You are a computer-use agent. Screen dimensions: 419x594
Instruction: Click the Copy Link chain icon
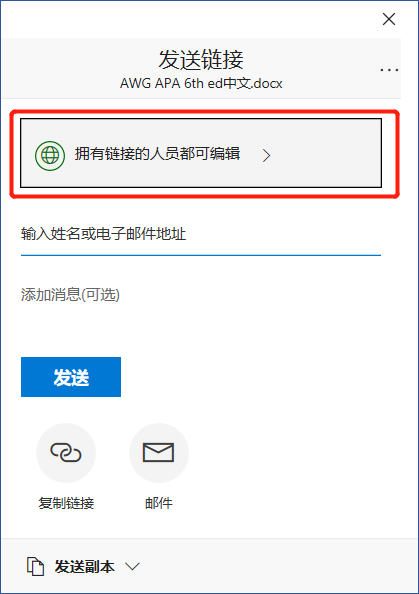[x=66, y=453]
